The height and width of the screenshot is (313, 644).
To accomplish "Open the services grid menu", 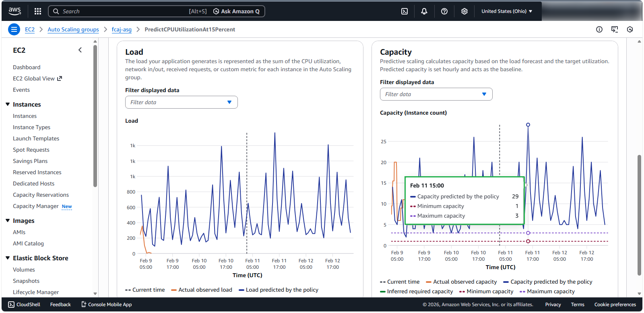I will pos(38,11).
